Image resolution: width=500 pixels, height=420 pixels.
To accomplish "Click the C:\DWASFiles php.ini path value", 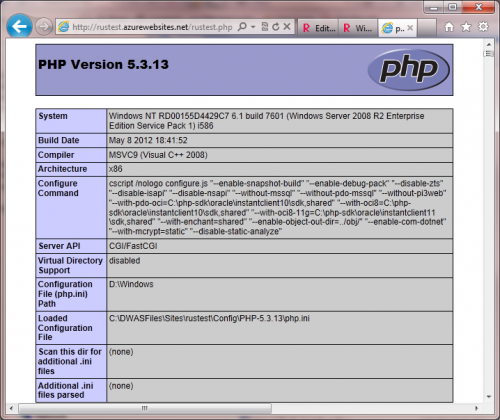I will 209,318.
